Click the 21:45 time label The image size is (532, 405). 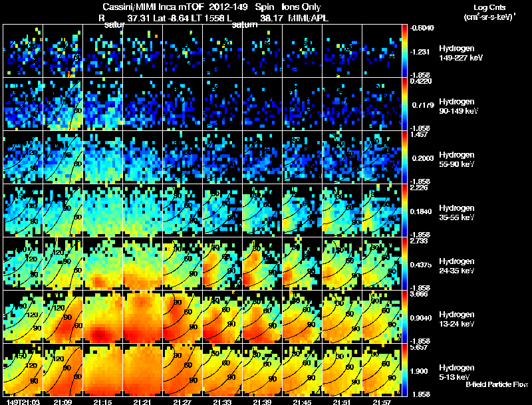tap(302, 402)
